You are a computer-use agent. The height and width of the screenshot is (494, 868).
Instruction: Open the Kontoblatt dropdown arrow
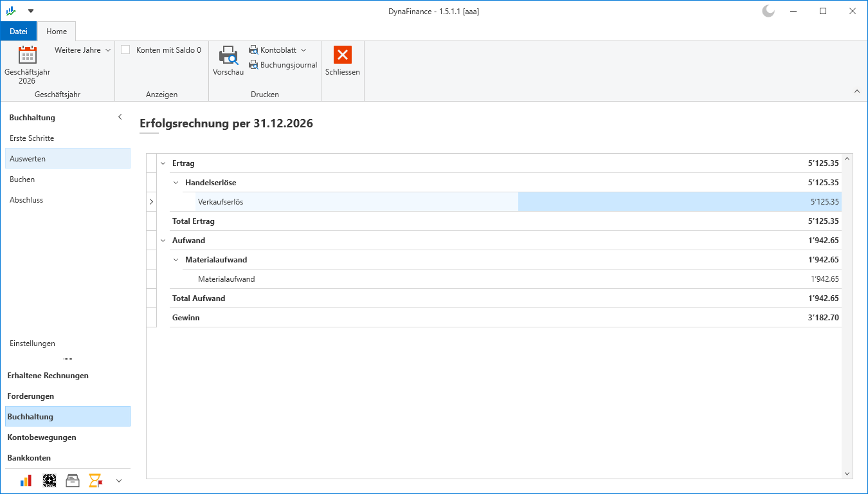coord(303,50)
